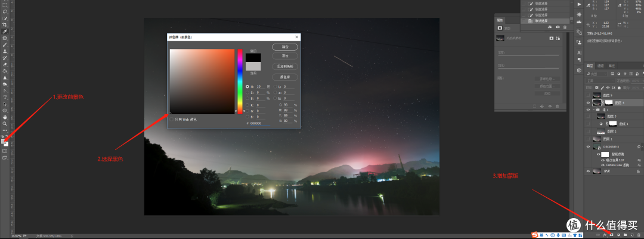The height and width of the screenshot is (239, 644).
Task: Open the 3D cube panel icon
Action: pos(579,70)
